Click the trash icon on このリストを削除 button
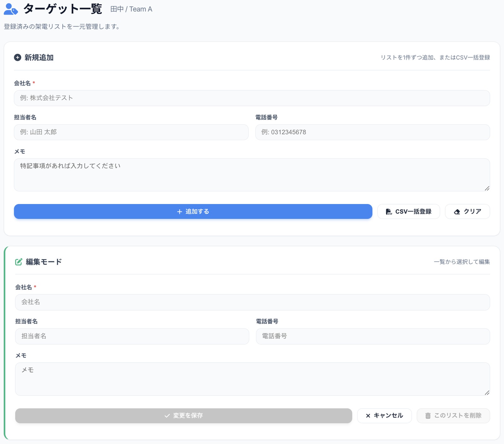This screenshot has height=444, width=504. [x=428, y=415]
